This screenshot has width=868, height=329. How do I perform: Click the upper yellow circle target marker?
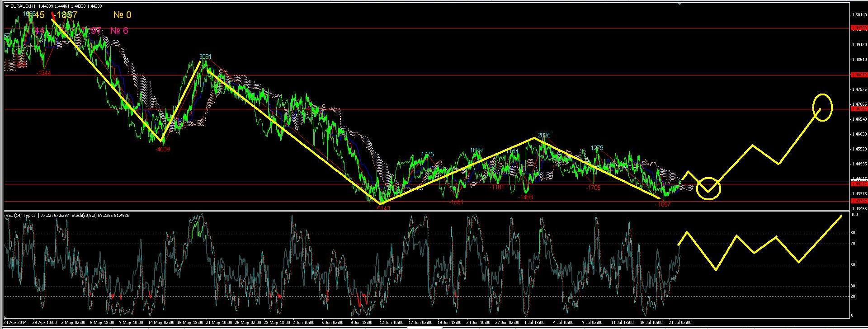pos(822,108)
